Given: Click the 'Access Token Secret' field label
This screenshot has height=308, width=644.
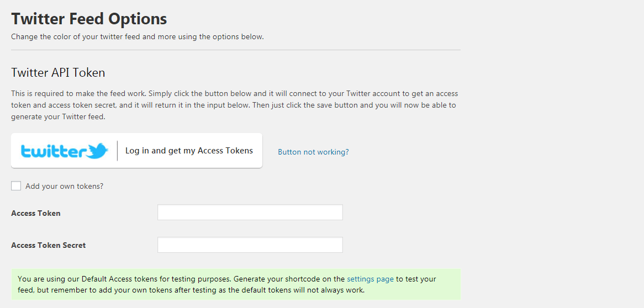Looking at the screenshot, I should point(49,245).
